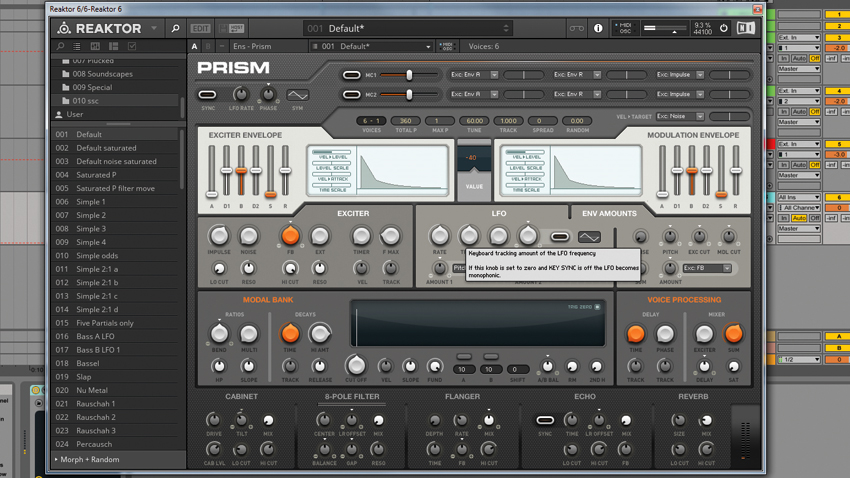Screen dimensions: 850x478
Task: Select preset 005 Saturated P filter move
Action: 115,189
